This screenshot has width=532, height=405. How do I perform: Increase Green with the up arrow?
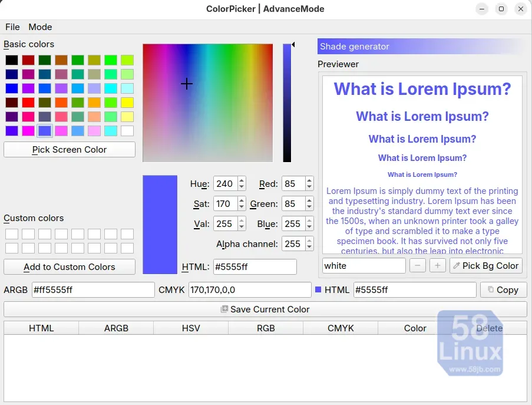pyautogui.click(x=309, y=200)
